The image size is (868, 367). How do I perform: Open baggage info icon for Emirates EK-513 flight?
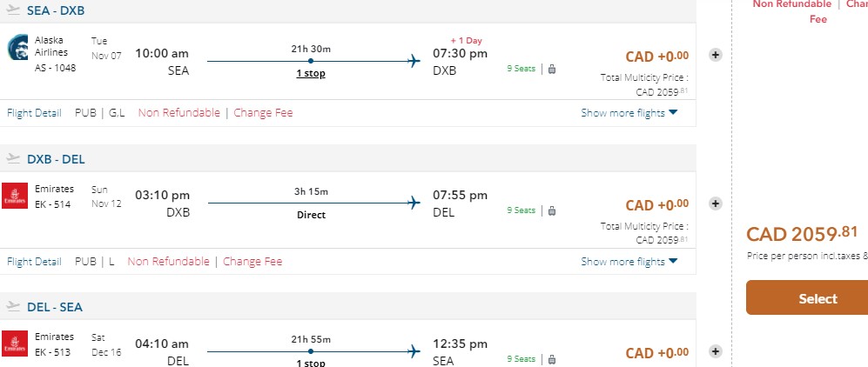pos(552,358)
